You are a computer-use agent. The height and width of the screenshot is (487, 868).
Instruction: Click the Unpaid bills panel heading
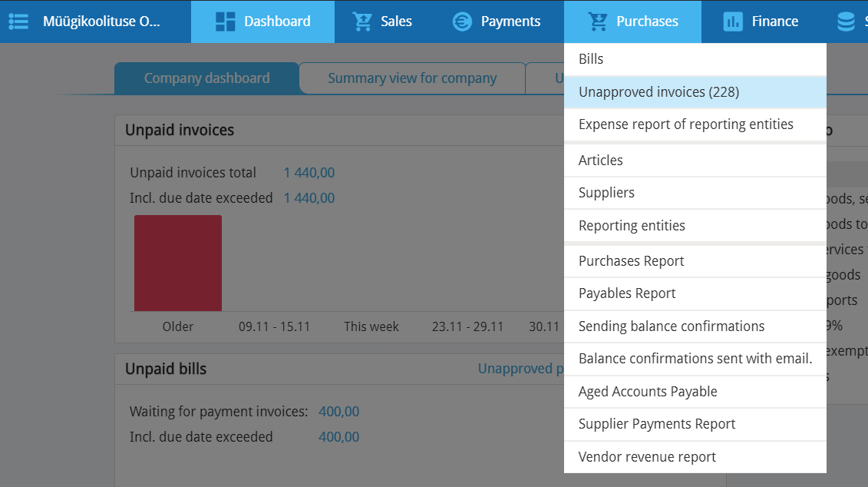coord(166,369)
